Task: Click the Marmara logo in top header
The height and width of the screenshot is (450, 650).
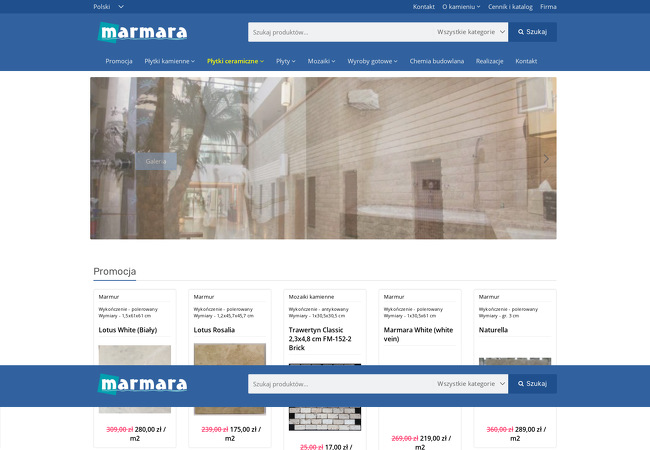Action: pyautogui.click(x=143, y=32)
